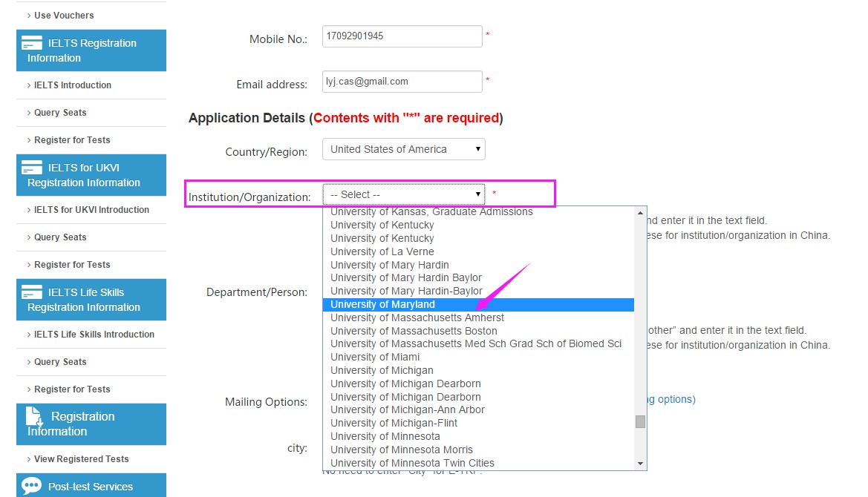Choose the option reading exactly University of Minnesota
The width and height of the screenshot is (868, 497).
(x=478, y=436)
